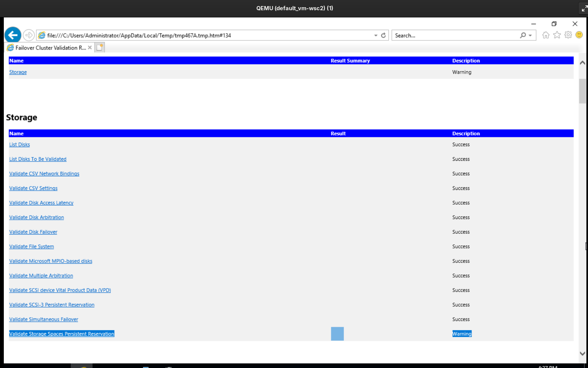
Task: Open the Validate Disk Access Latency link
Action: tap(41, 203)
